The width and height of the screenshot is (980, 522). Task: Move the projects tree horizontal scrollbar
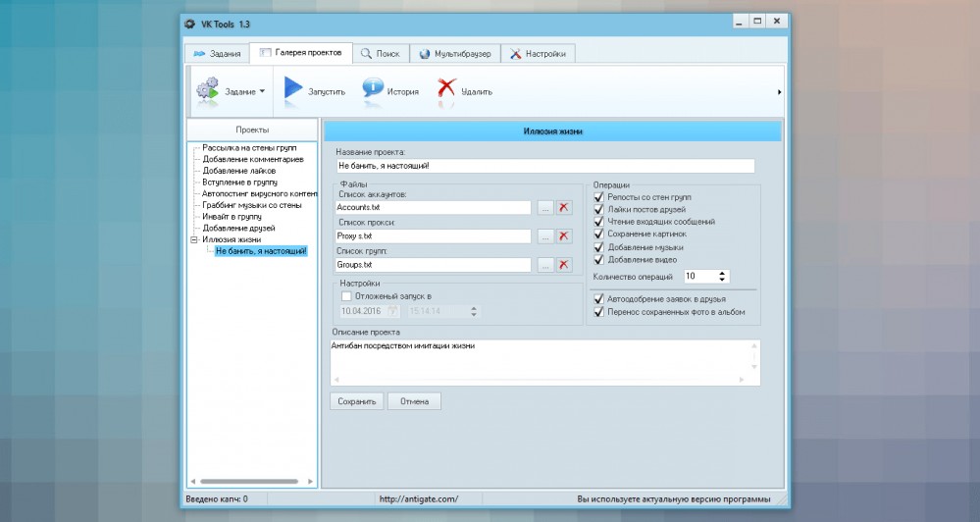click(x=249, y=482)
